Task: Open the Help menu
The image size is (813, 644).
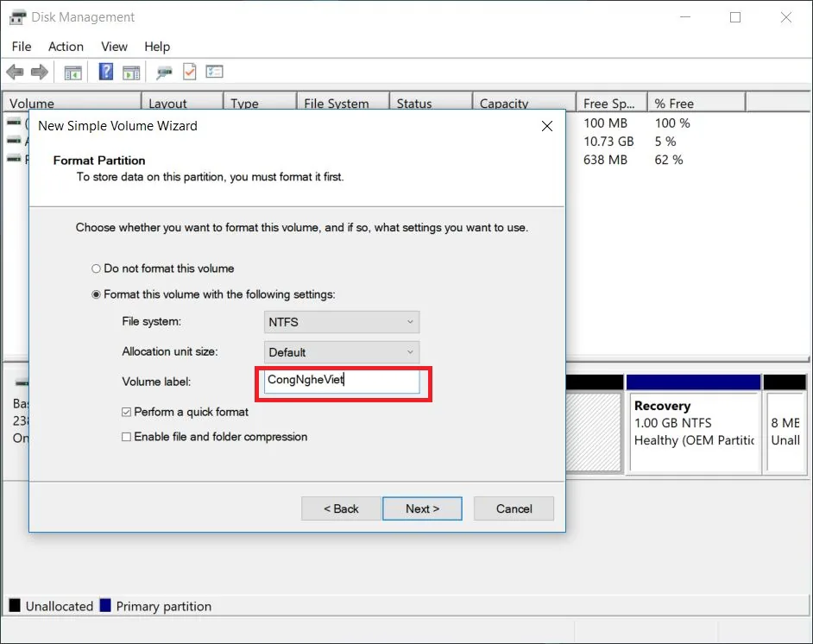Action: pos(157,47)
